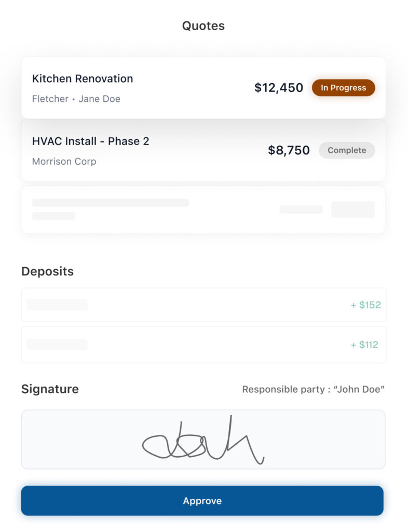Click the Deposits section heading
Viewport: 408px width, 532px height.
tap(47, 271)
